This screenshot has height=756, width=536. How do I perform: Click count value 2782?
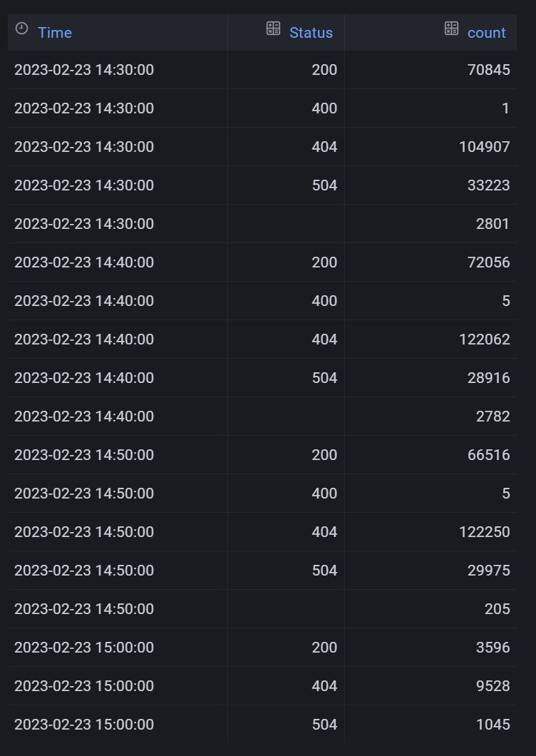click(x=493, y=417)
